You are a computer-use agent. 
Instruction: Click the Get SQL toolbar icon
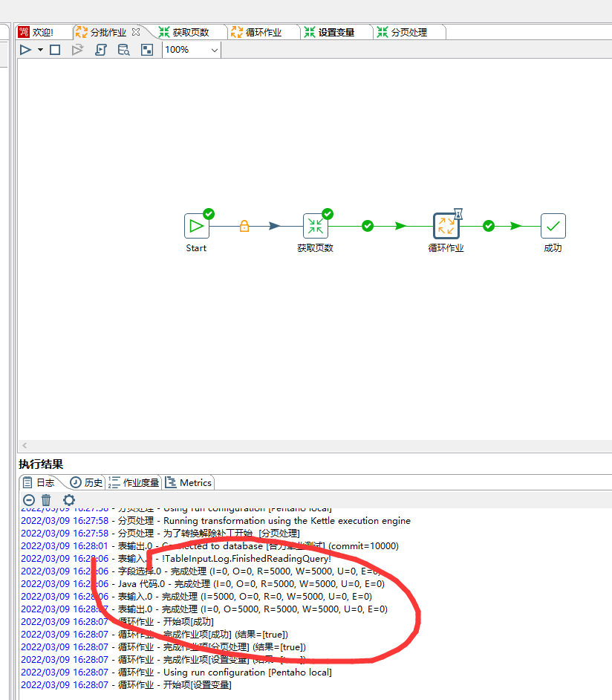click(101, 50)
